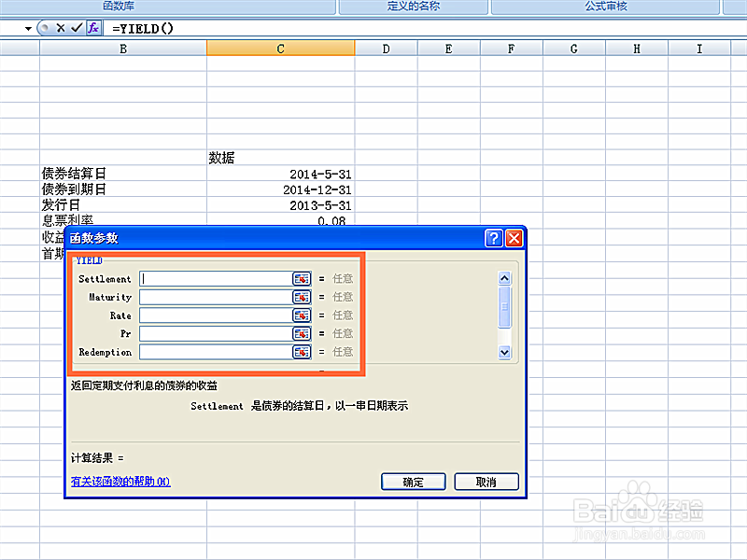Click the arguments list scroll up arrow

coord(504,278)
